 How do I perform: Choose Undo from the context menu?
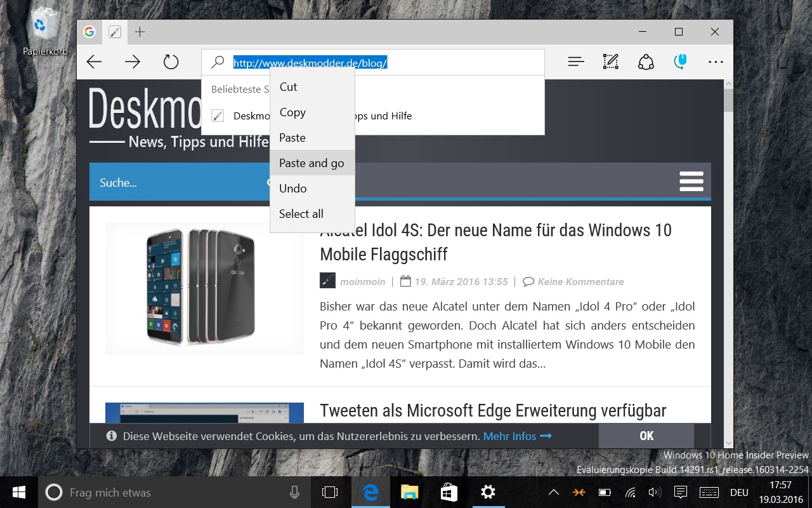[312, 189]
